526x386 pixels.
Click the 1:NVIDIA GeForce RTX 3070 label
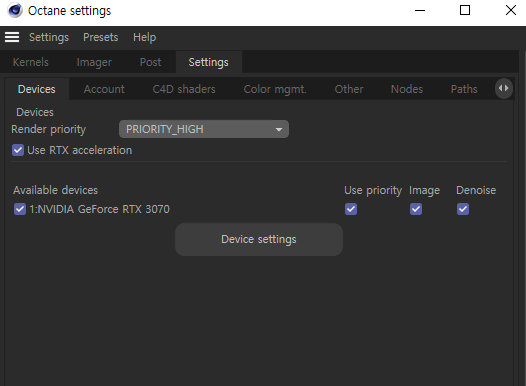pos(100,209)
